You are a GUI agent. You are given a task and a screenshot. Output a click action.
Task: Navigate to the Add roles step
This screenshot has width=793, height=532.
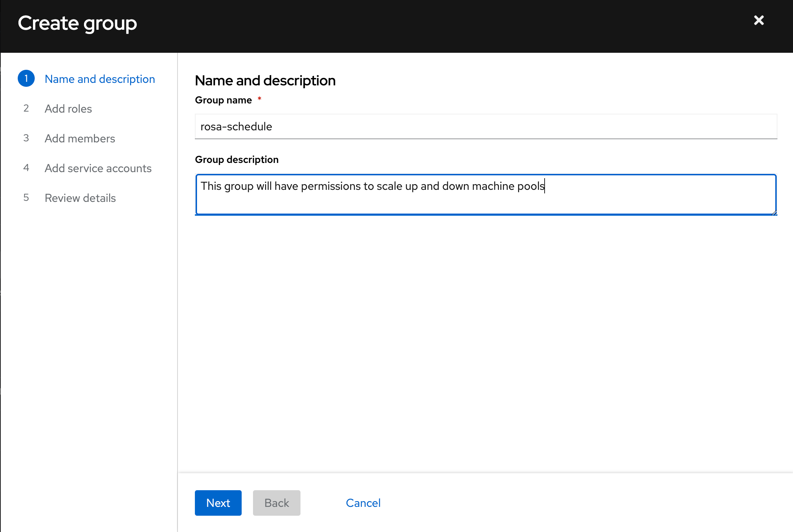(68, 108)
